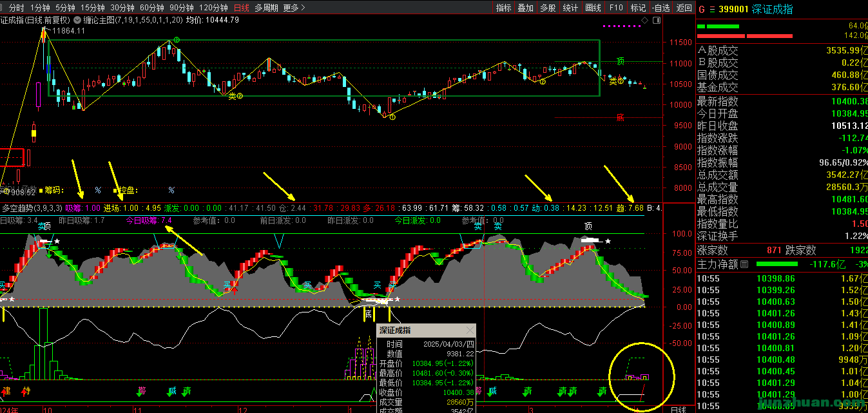The image size is (868, 413).
Task: Click the 涨家数 871 value
Action: (774, 250)
